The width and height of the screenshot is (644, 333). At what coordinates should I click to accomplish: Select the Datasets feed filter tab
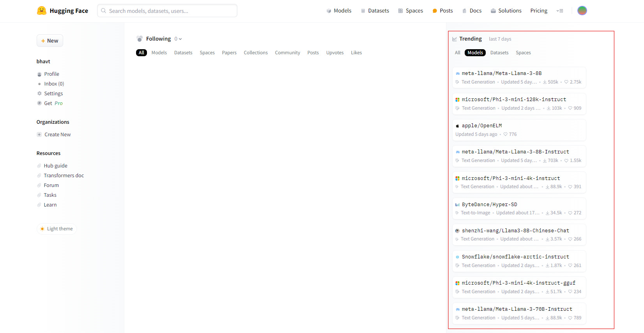[x=183, y=53]
